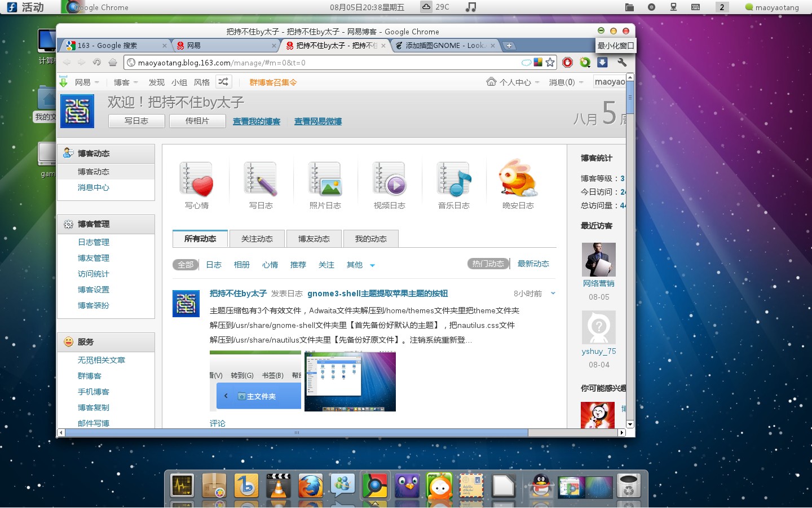Viewport: 812px width, 508px height.
Task: Open the 写心情 mood entry icon
Action: click(x=196, y=179)
